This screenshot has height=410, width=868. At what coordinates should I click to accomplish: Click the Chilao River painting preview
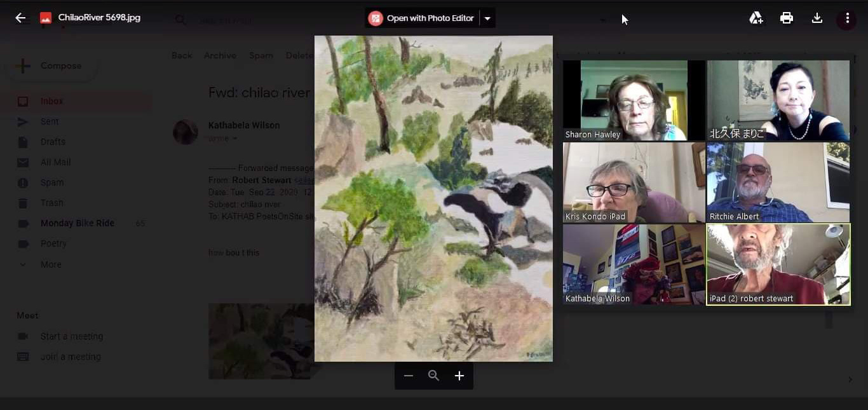tap(433, 198)
